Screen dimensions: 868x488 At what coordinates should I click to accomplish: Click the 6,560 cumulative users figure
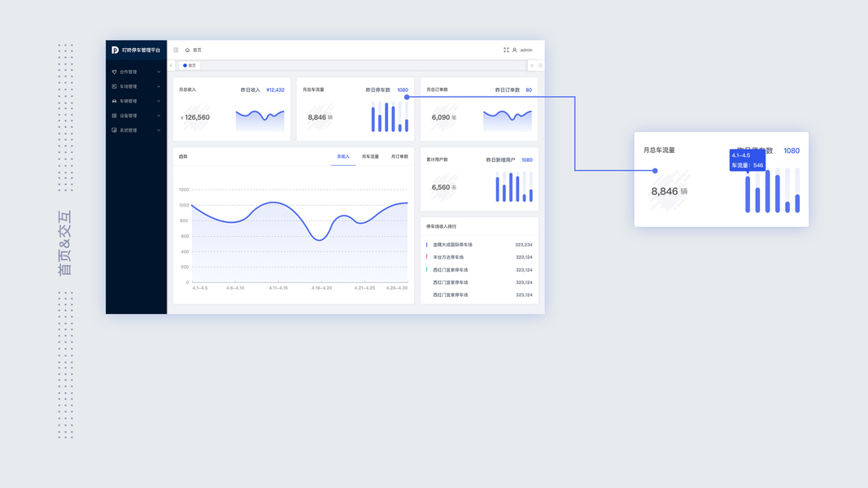coord(441,188)
